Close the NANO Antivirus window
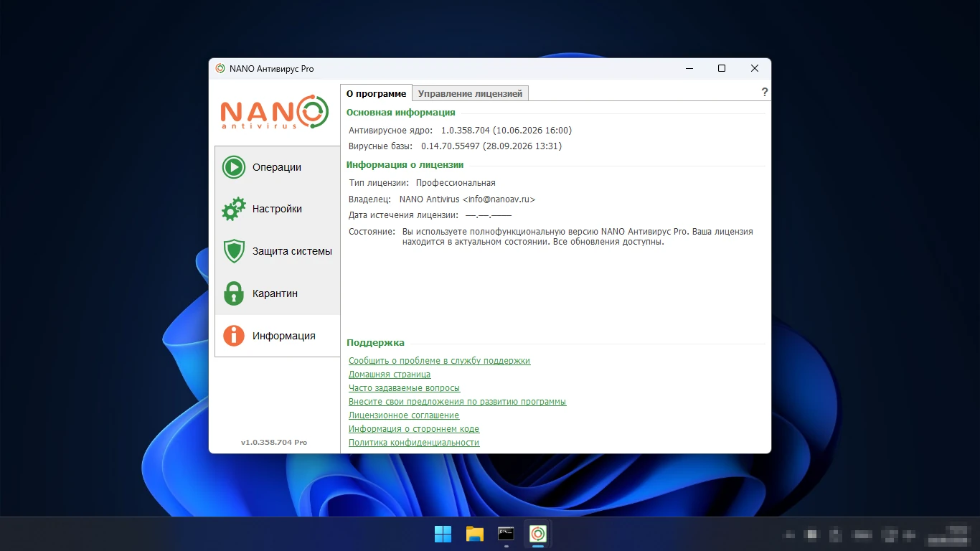Image resolution: width=980 pixels, height=551 pixels. [755, 69]
